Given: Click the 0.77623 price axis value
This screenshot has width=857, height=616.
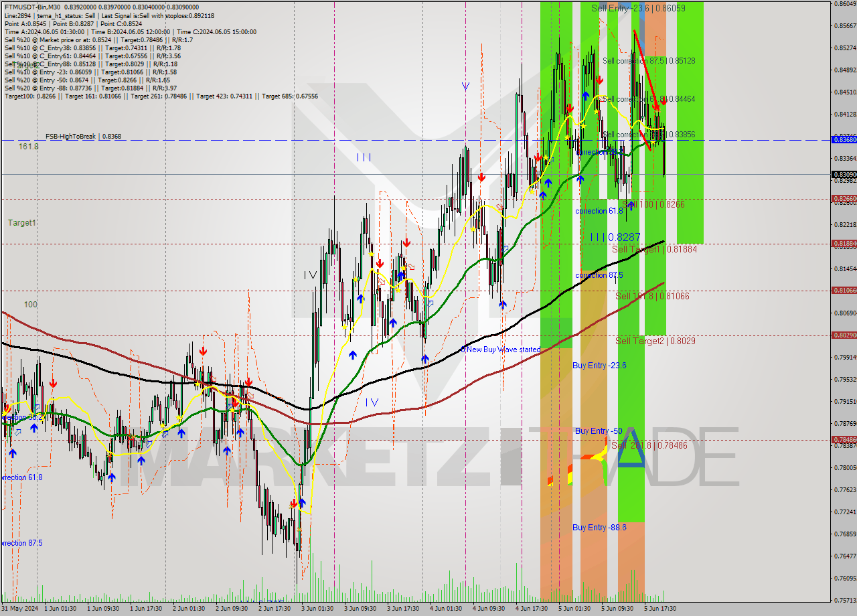Looking at the screenshot, I should click(x=844, y=490).
